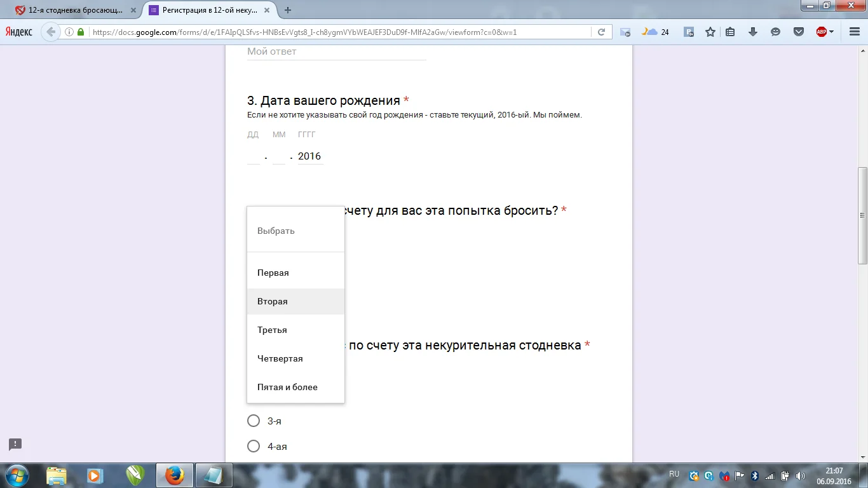Open the Pocket list icon

[798, 32]
